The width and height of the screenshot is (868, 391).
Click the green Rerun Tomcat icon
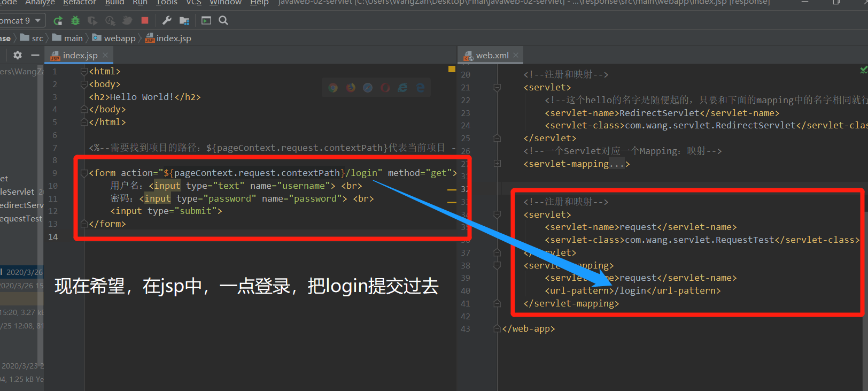[x=58, y=21]
